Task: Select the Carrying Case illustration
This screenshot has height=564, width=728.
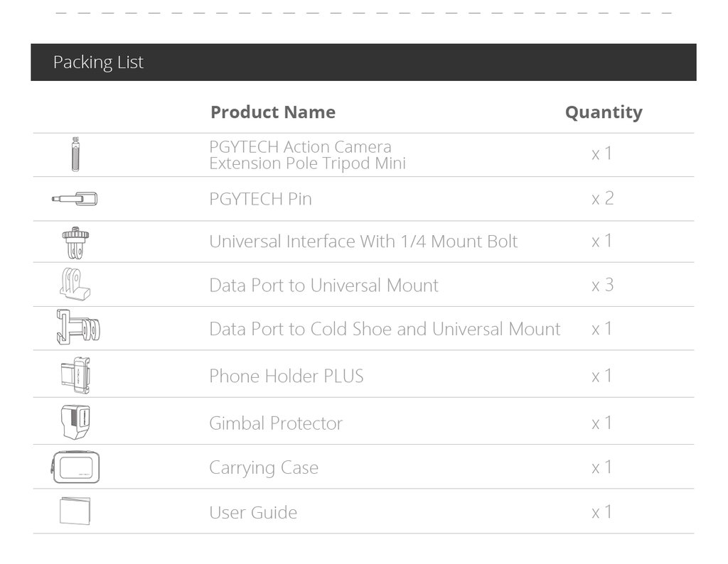Action: coord(75,467)
